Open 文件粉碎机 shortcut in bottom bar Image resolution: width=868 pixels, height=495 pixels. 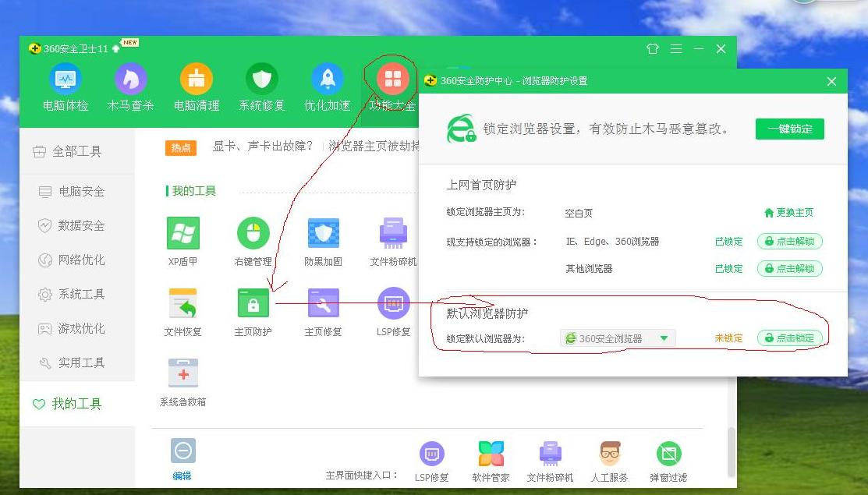551,461
